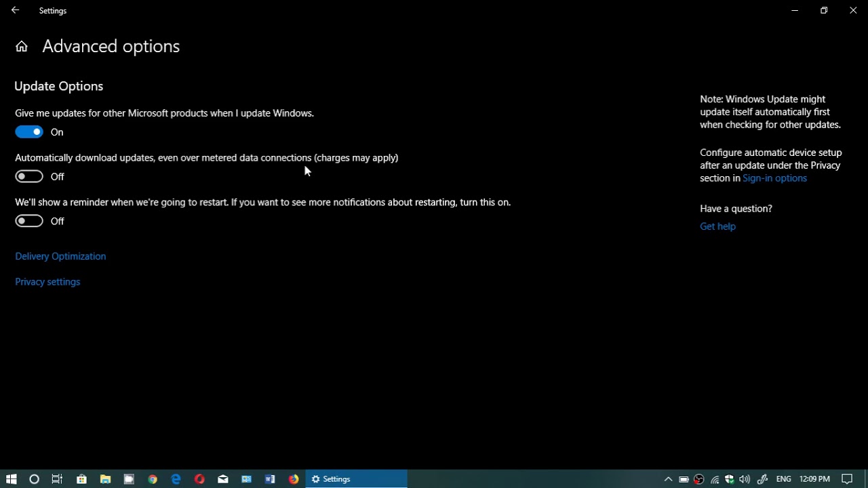
Task: Open File Explorer from the taskbar
Action: point(105,479)
